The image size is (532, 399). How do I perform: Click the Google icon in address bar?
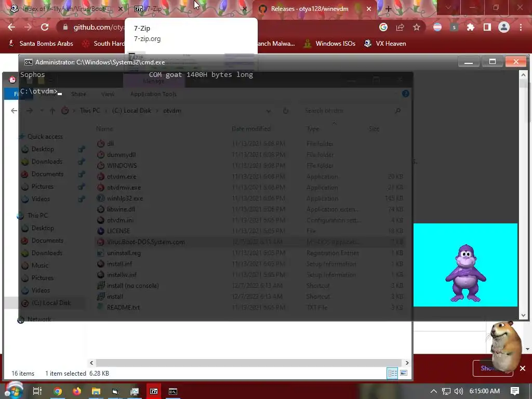coord(383,27)
